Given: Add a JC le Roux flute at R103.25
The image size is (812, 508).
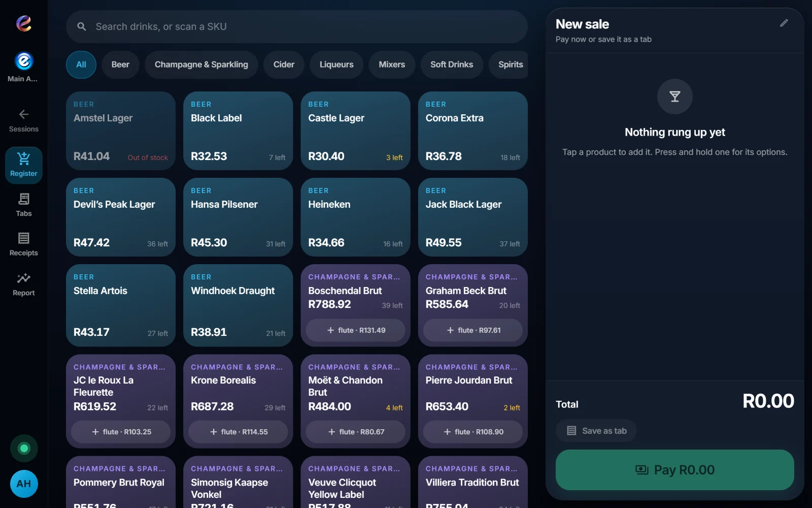Looking at the screenshot, I should click(x=121, y=432).
